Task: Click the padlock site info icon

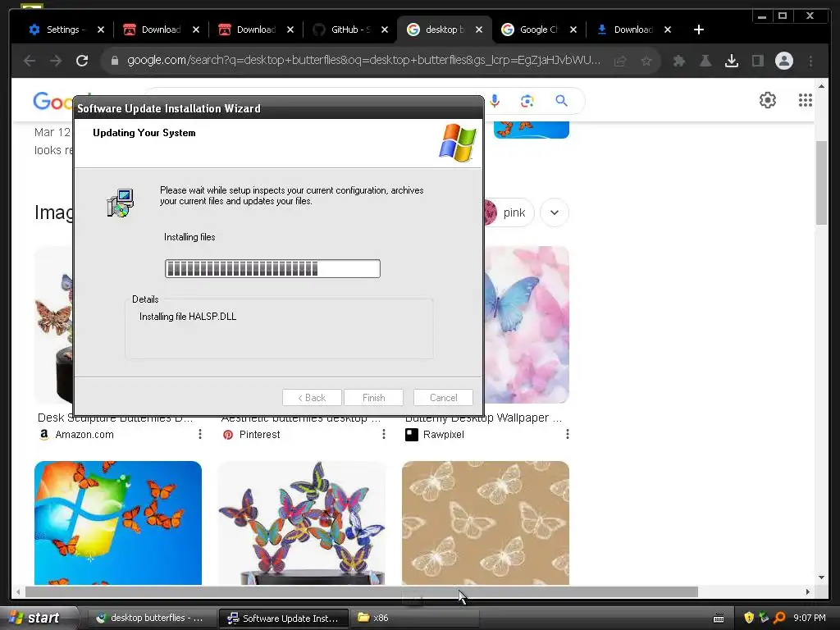Action: pyautogui.click(x=114, y=61)
